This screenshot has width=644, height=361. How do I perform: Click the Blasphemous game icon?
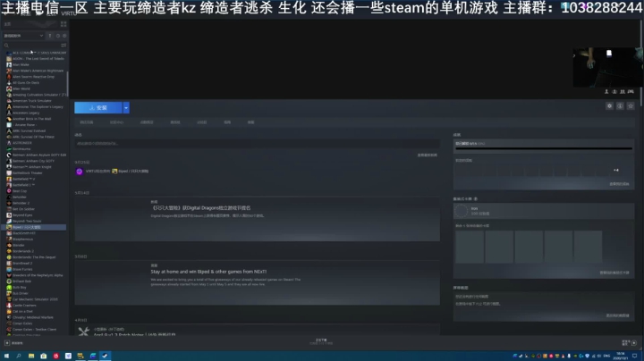(9, 239)
